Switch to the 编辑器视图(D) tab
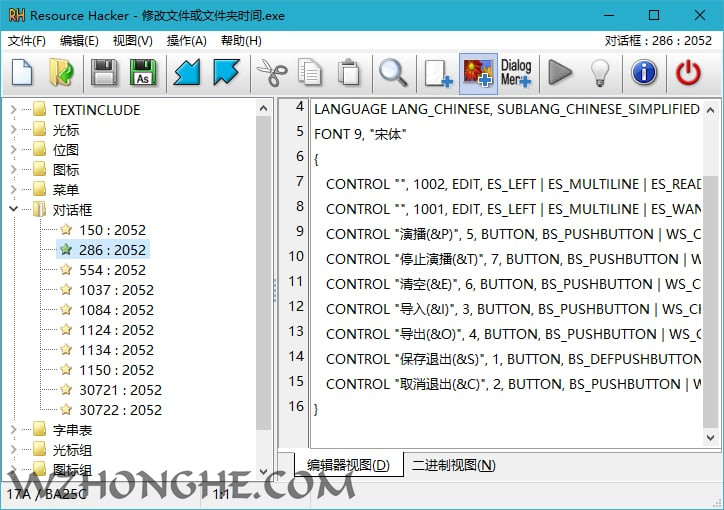The image size is (724, 510). tap(348, 465)
